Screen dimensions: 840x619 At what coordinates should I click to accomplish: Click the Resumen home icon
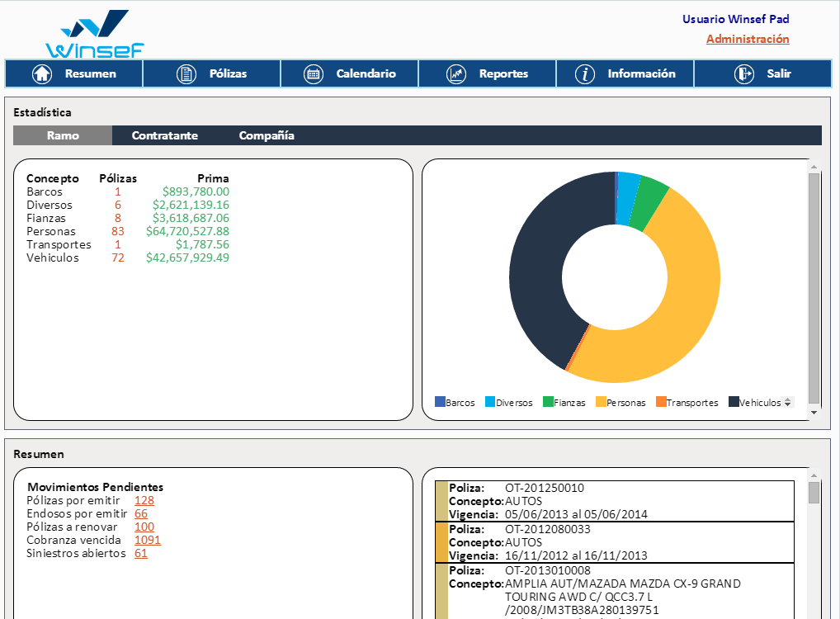pos(41,73)
